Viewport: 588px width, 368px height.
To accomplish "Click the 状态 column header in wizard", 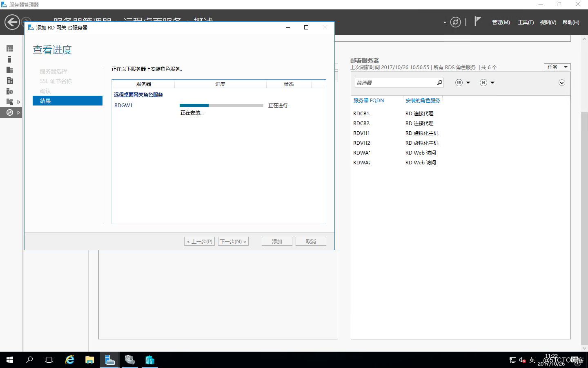I will [x=289, y=84].
